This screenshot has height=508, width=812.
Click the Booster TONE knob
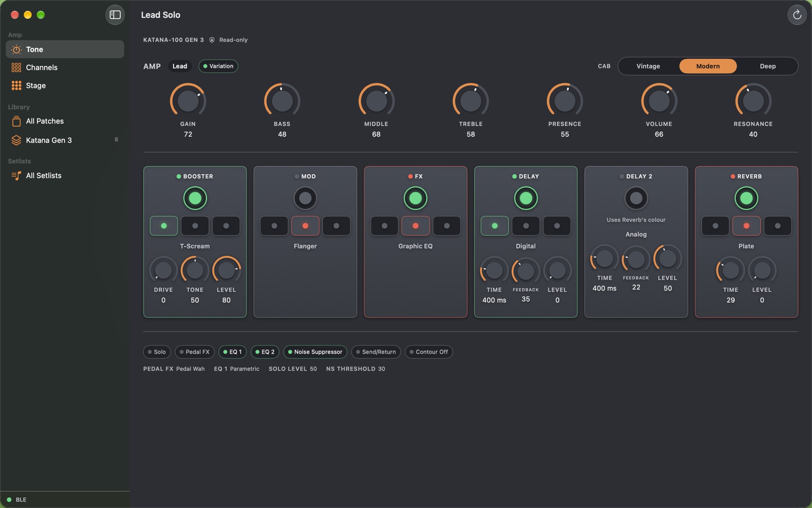[195, 271]
